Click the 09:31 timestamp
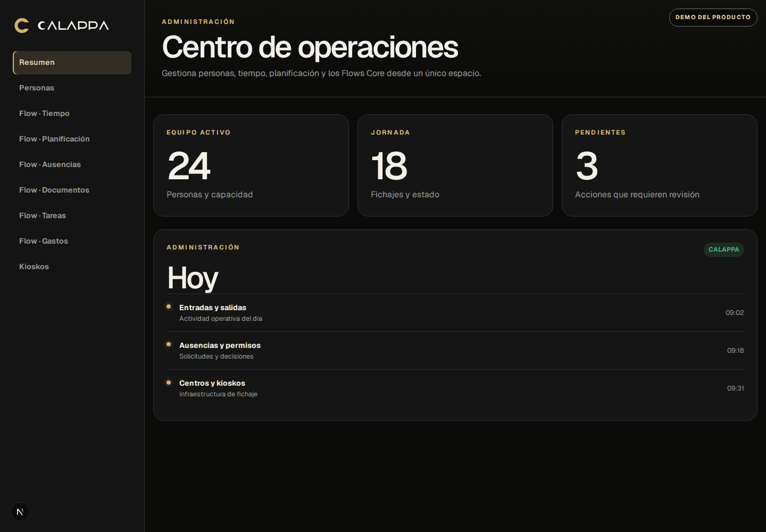The height and width of the screenshot is (532, 766). point(736,388)
